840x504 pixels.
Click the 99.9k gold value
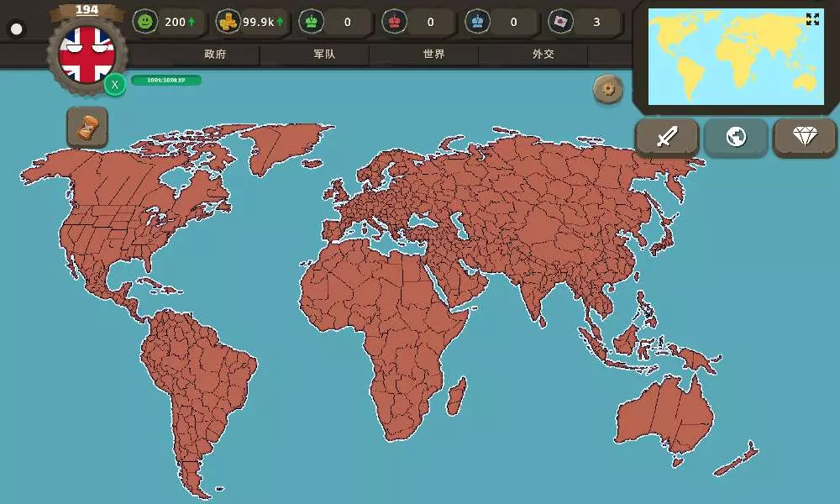258,22
